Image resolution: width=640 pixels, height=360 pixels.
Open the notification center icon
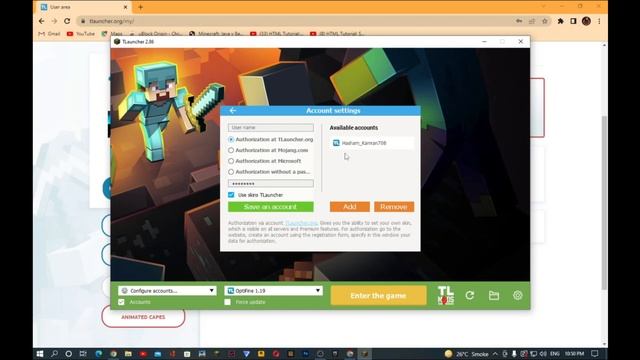[595, 353]
